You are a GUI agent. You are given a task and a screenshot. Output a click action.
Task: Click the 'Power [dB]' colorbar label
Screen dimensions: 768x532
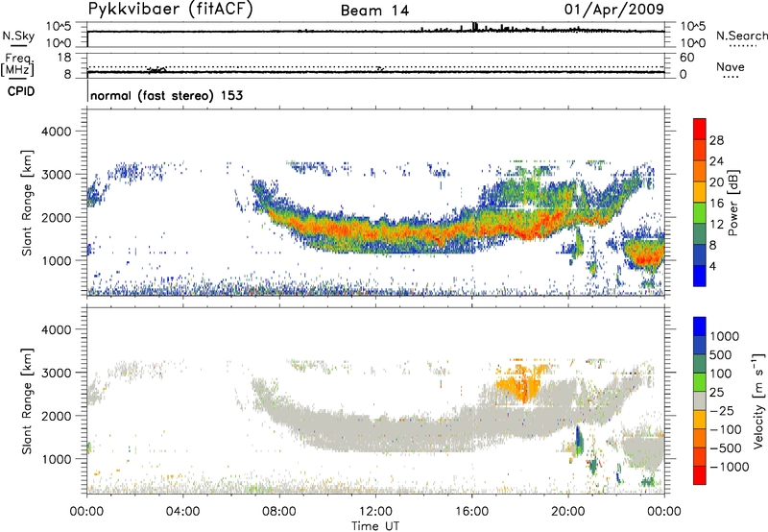click(733, 203)
